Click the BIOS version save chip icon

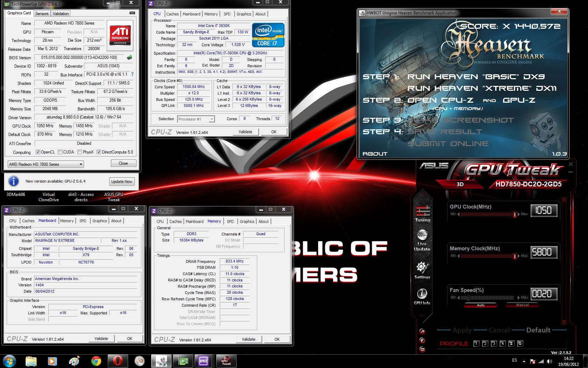(x=129, y=57)
